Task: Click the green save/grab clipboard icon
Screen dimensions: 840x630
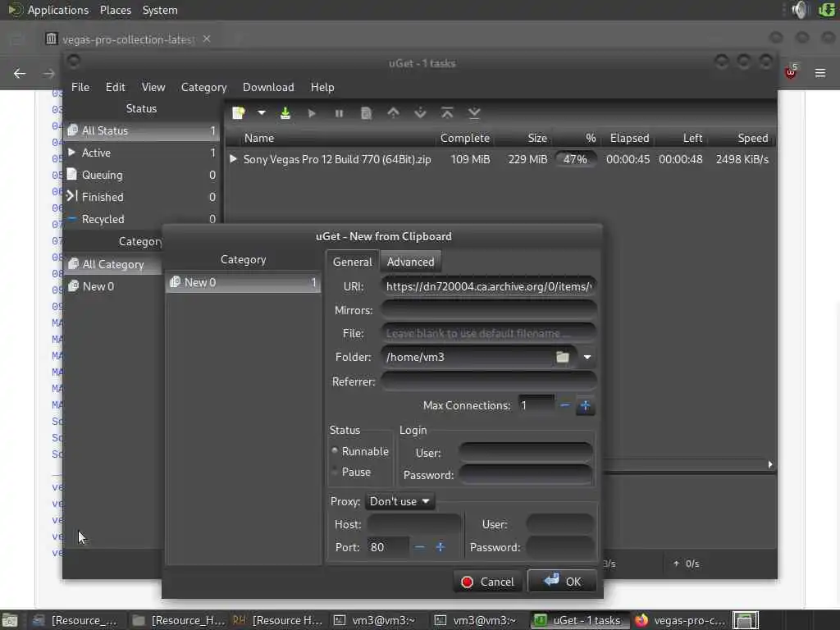Action: point(285,113)
